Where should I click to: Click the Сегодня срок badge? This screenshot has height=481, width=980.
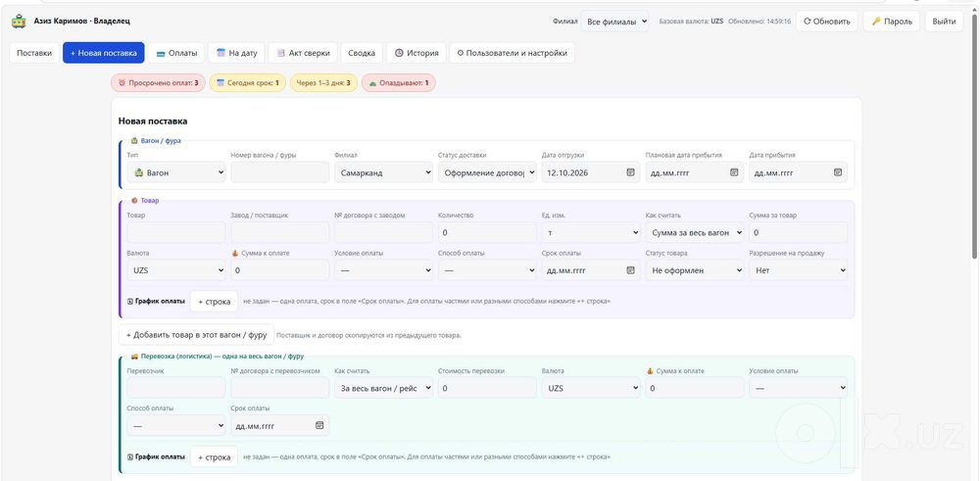click(248, 82)
